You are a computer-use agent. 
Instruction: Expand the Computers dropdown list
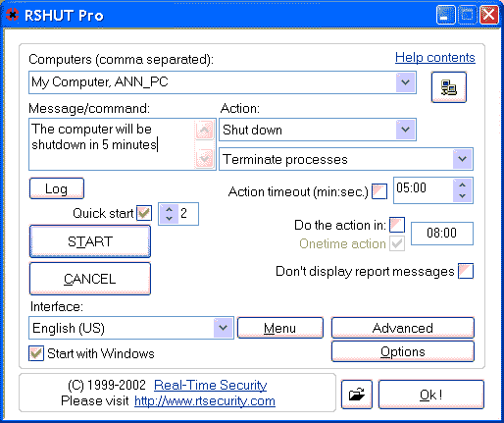click(x=406, y=82)
